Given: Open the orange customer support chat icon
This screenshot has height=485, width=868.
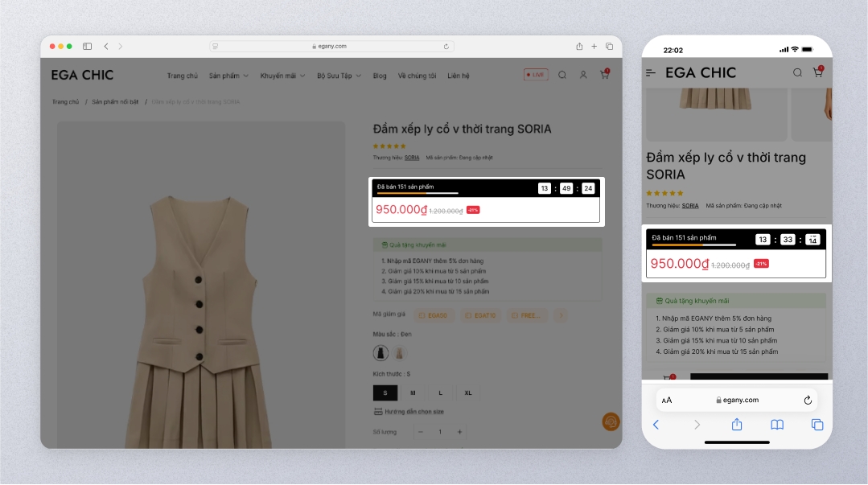Looking at the screenshot, I should pos(611,421).
